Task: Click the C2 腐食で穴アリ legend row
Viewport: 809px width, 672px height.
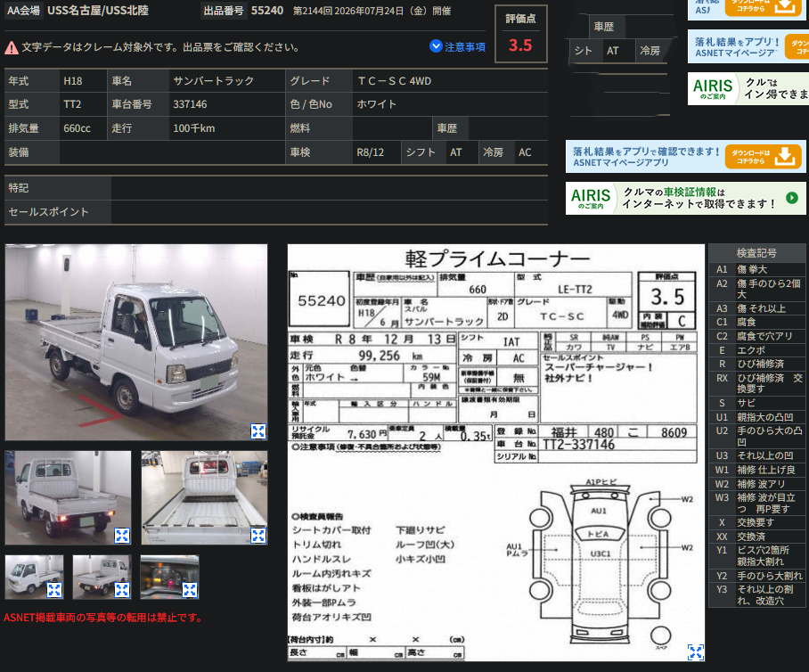Action: coord(756,336)
